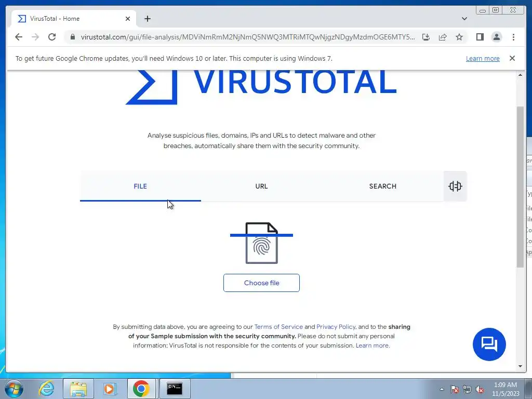Viewport: 532px width, 399px height.
Task: Click the API icon beside SEARCH tab
Action: 455,187
